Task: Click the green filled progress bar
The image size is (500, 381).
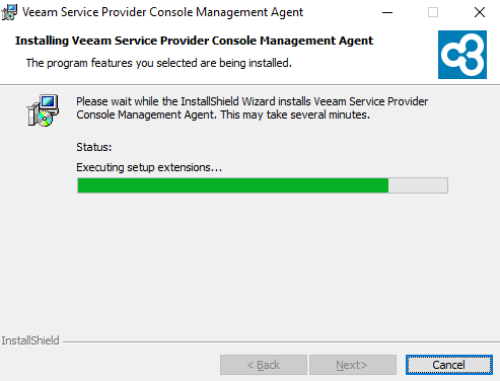Action: click(233, 185)
